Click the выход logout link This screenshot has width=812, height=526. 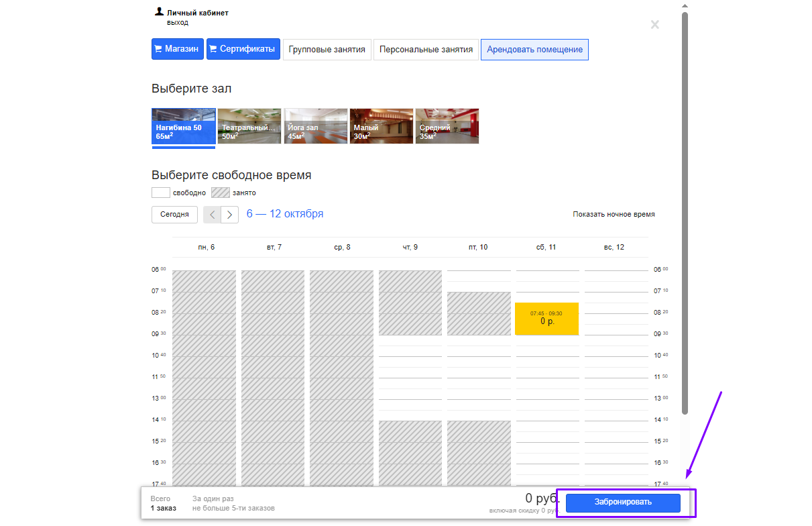tap(178, 22)
